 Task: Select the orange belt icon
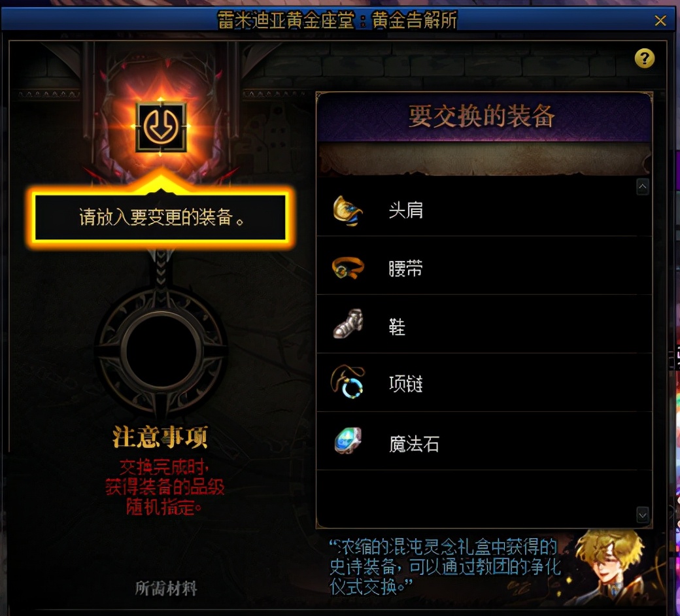(347, 268)
